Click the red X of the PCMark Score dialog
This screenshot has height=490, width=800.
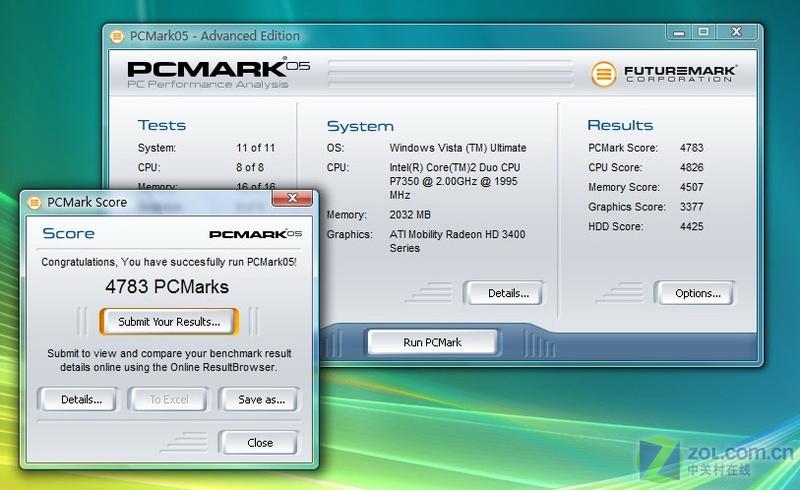coord(292,198)
